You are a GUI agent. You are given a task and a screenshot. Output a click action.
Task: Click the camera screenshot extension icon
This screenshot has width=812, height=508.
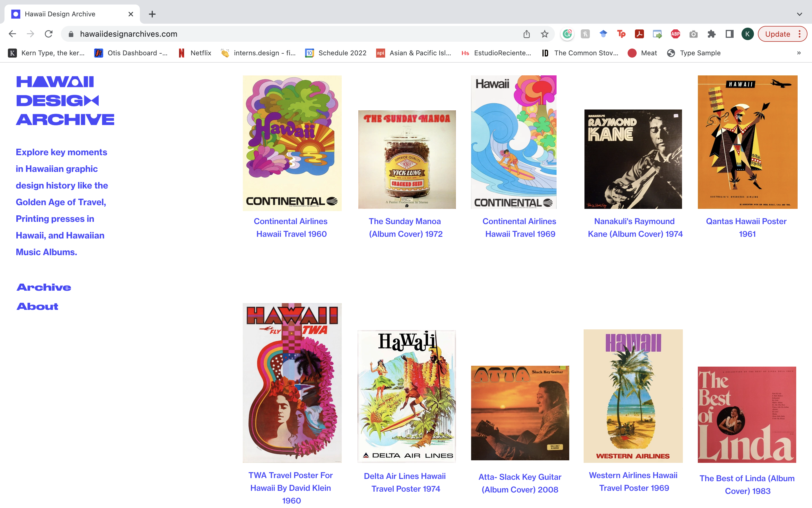(694, 34)
